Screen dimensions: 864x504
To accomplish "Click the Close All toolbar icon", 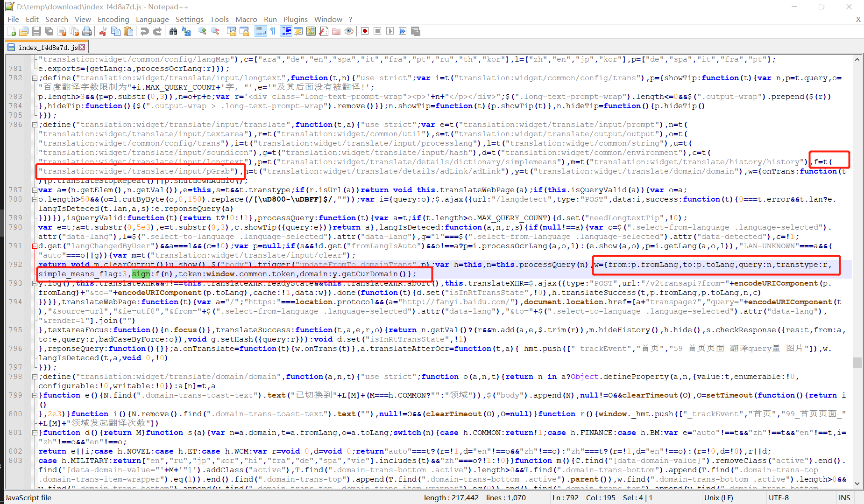I will [x=74, y=31].
